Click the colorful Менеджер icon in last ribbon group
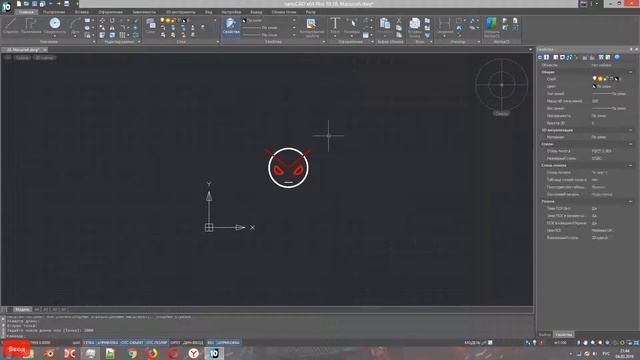 pyautogui.click(x=491, y=26)
